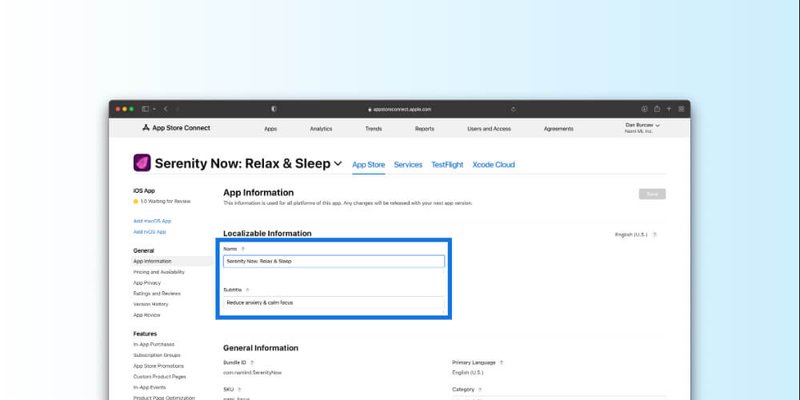This screenshot has height=400, width=800.
Task: Reload the page using Safari refresh icon
Action: (x=513, y=109)
